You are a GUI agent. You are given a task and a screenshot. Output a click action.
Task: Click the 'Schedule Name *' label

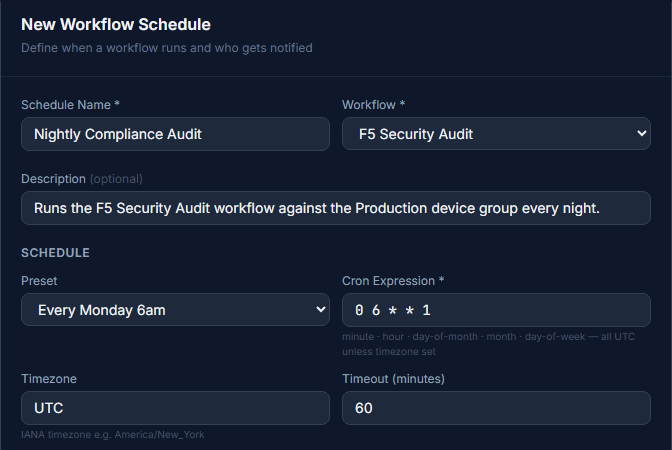(70, 105)
